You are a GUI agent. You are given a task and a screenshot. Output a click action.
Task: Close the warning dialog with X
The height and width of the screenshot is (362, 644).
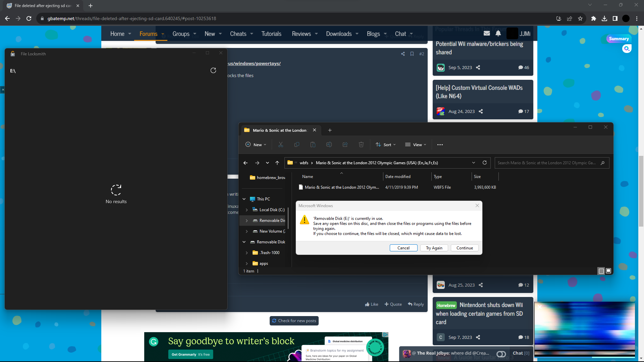point(477,205)
